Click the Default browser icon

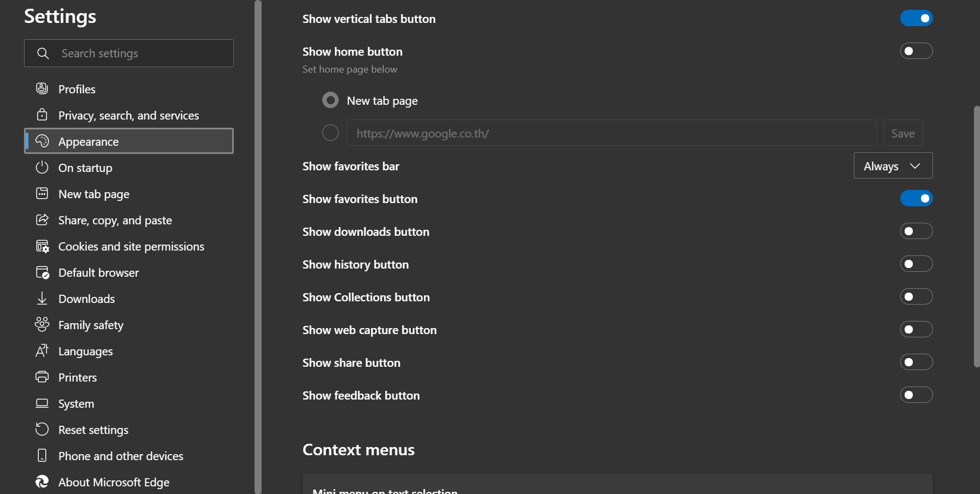point(42,272)
